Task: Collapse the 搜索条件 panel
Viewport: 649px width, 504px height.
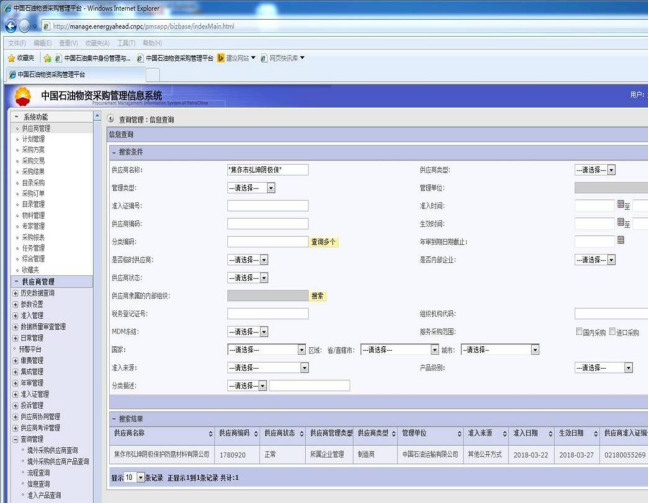Action: [113, 153]
